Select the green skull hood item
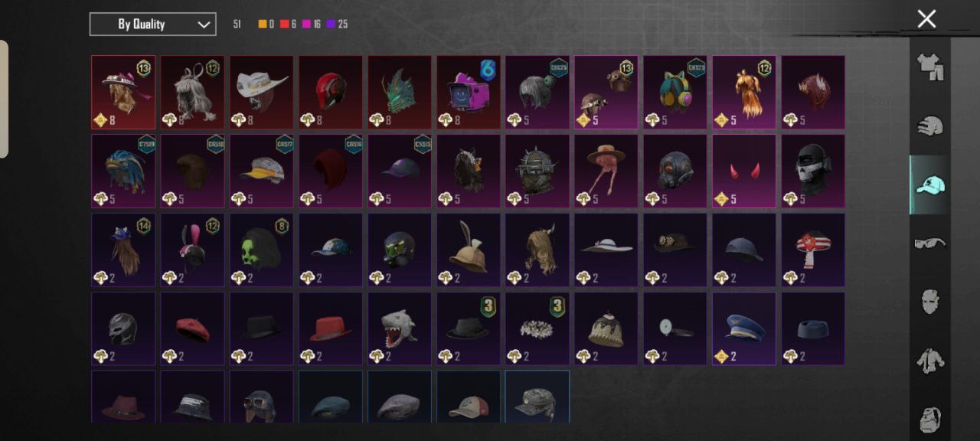 [x=261, y=250]
